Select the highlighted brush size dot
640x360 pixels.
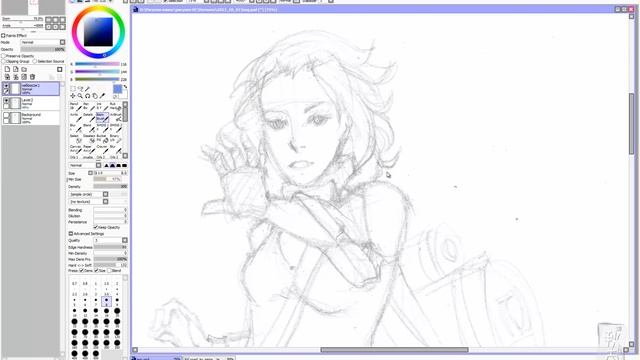pyautogui.click(x=107, y=302)
